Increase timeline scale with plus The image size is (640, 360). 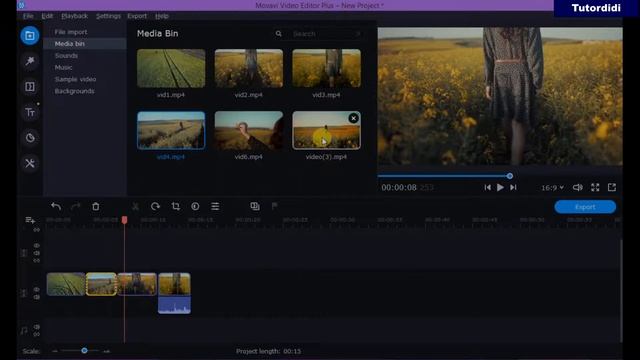(107, 351)
